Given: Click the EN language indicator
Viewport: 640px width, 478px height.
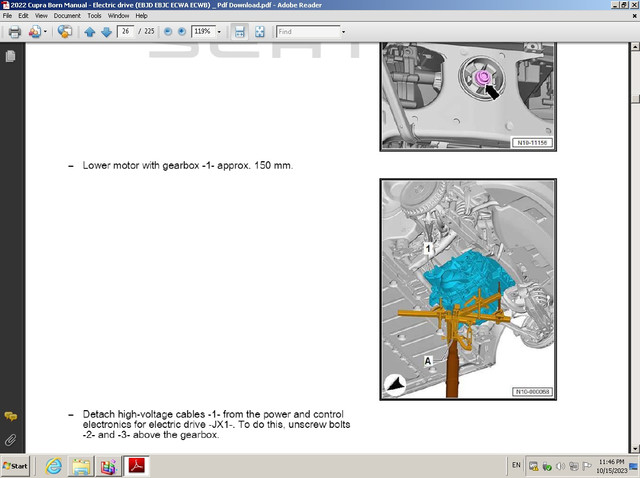Looking at the screenshot, I should [x=516, y=465].
